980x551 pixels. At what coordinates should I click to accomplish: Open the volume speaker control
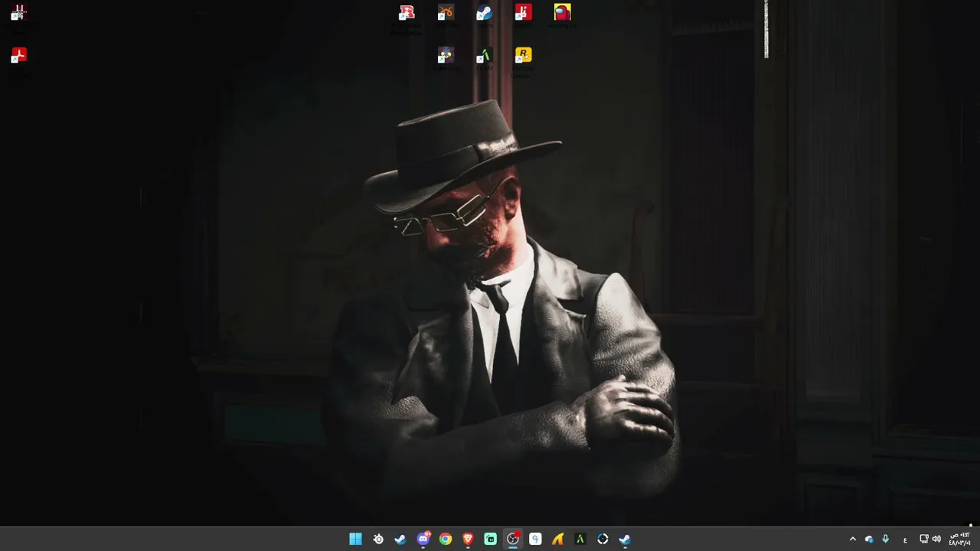[936, 539]
